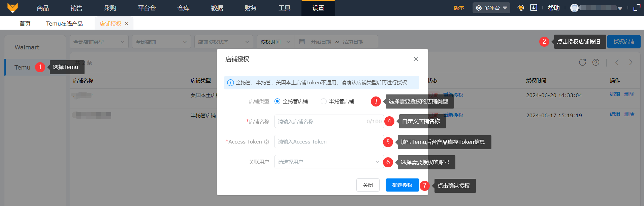
Task: Open the 全部店铺类型 dropdown
Action: point(99,42)
